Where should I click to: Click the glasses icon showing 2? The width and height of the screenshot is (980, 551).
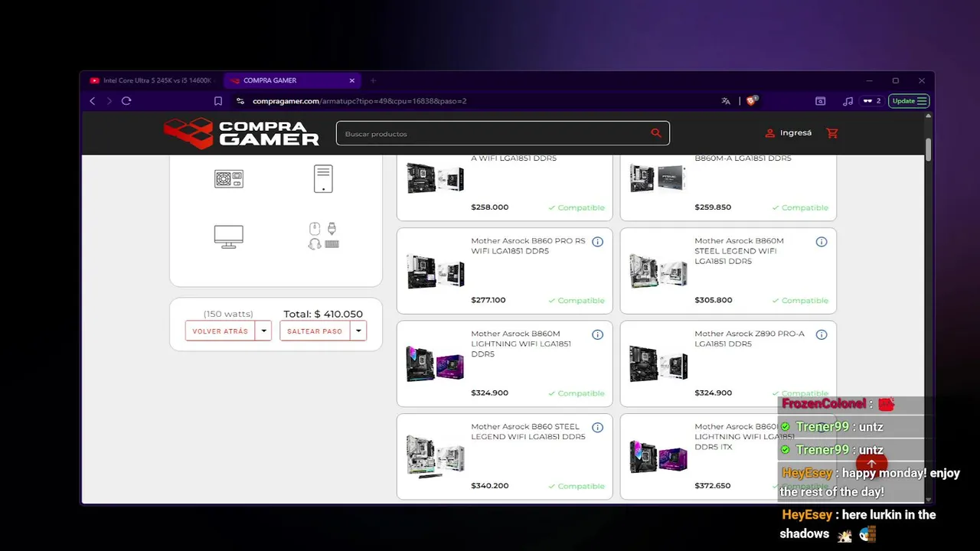pos(871,101)
